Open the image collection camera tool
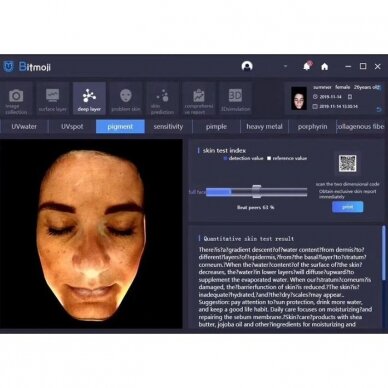This screenshot has width=388, height=388. 16,99
